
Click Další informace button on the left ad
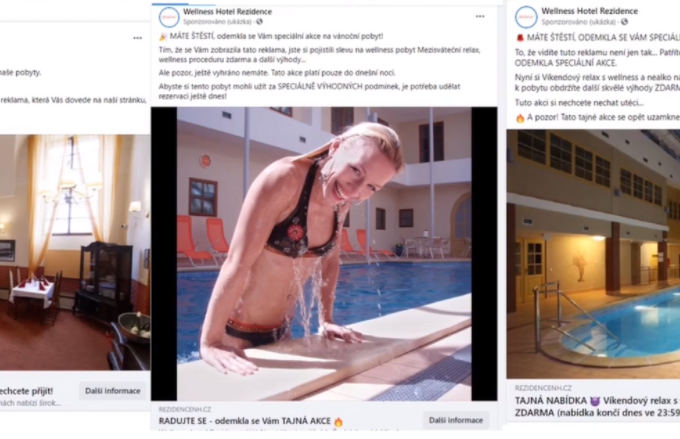(x=113, y=391)
